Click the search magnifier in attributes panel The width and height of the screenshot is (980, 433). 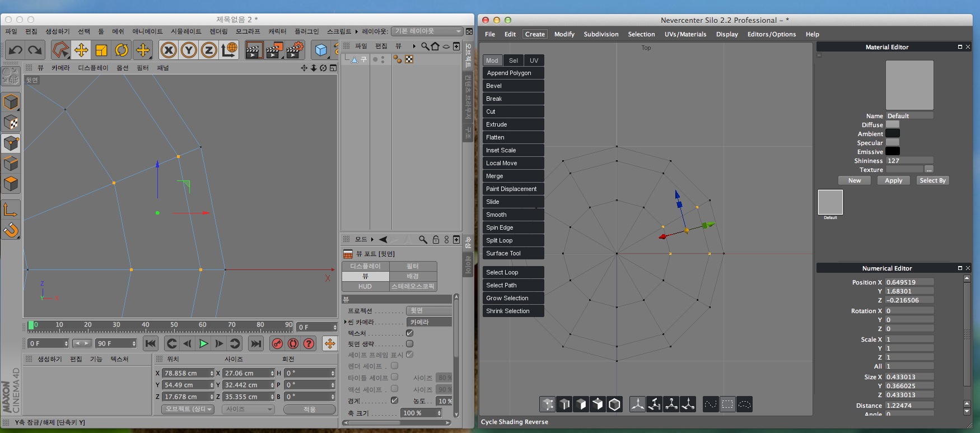tap(423, 239)
